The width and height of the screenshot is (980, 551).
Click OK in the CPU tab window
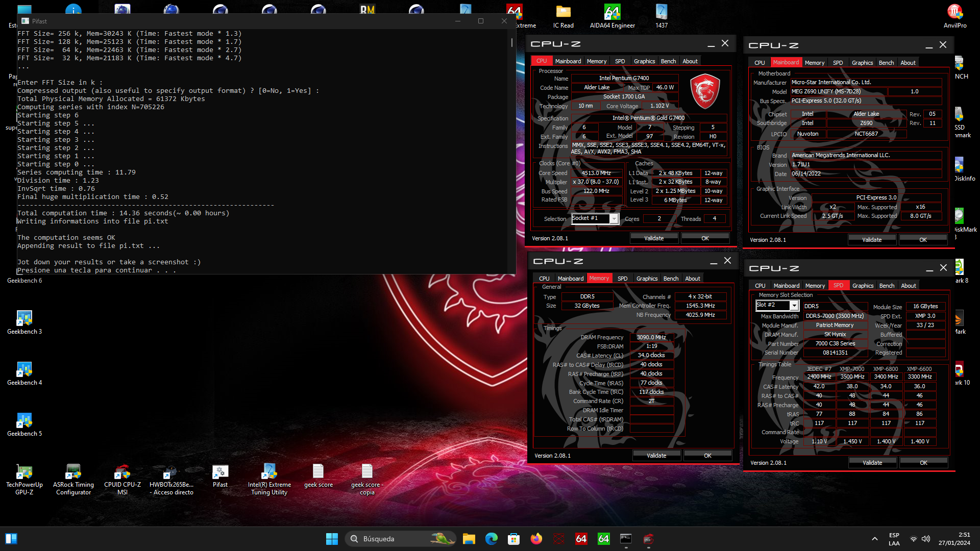point(705,238)
